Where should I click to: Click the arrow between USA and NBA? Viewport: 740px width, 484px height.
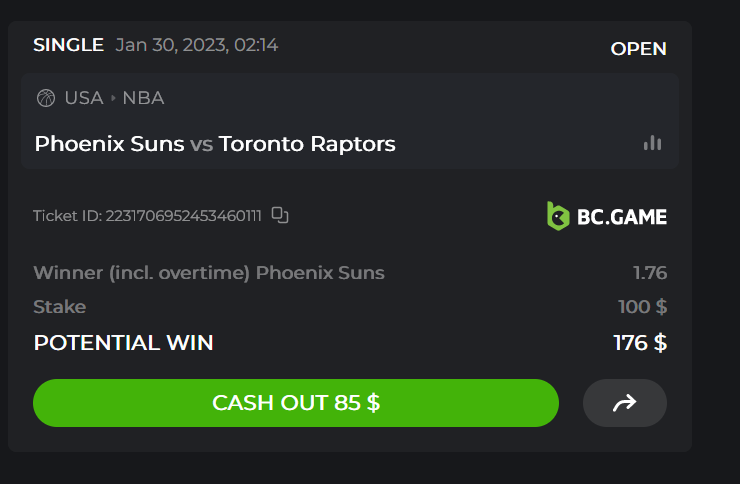(113, 98)
